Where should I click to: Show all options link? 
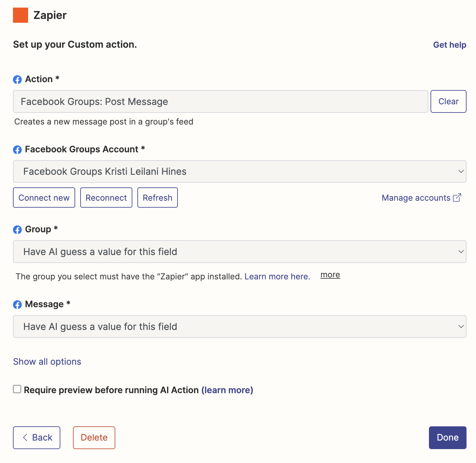click(x=47, y=362)
